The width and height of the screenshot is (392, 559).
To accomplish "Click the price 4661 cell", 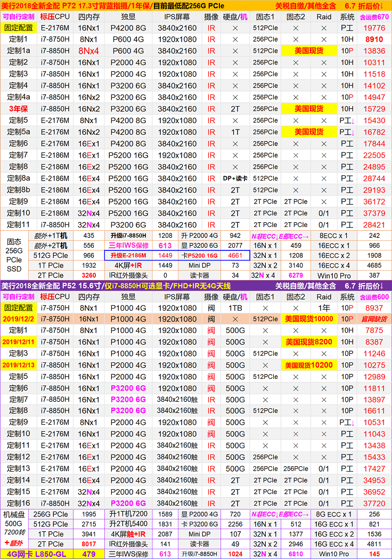I will pos(235,255).
